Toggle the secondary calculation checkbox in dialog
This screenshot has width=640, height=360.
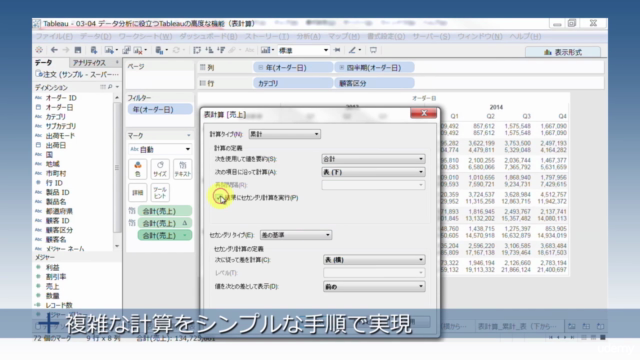[x=218, y=198]
